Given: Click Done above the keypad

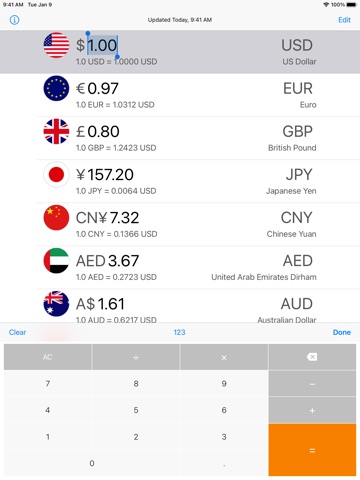Looking at the screenshot, I should [x=342, y=332].
